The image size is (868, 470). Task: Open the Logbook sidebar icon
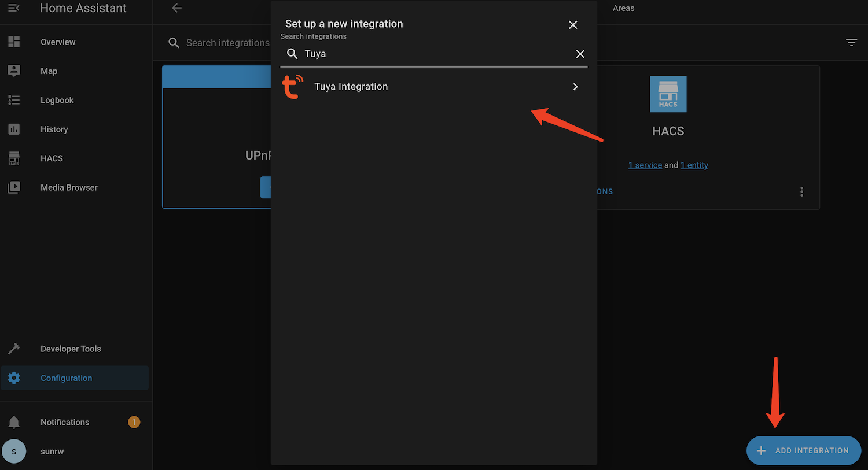[14, 100]
